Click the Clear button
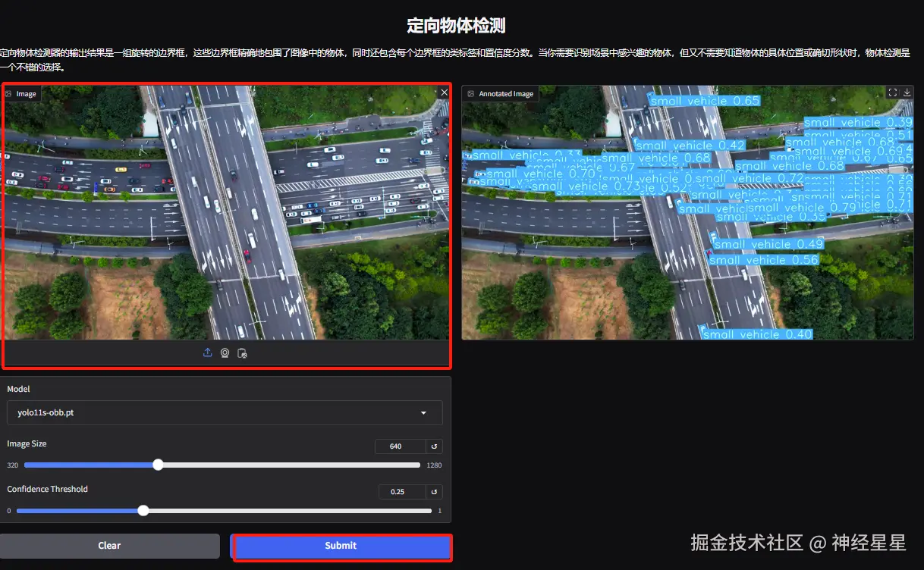 [x=109, y=546]
